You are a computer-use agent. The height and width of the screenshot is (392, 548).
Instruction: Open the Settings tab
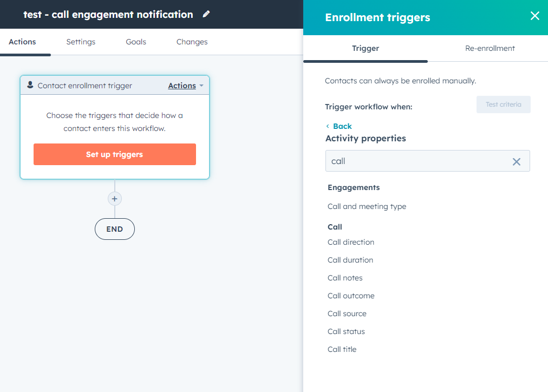pos(80,42)
